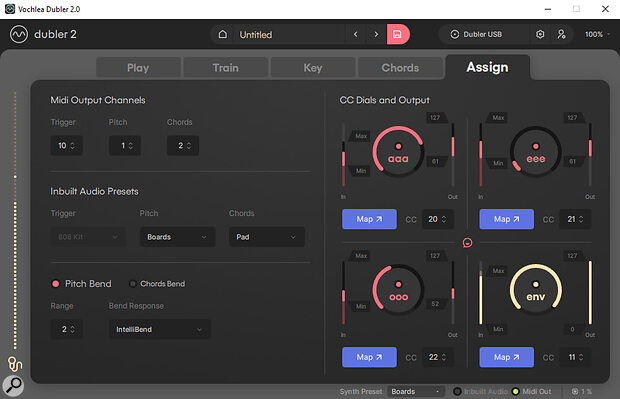Switch to the Chords tab
This screenshot has height=399, width=620.
point(400,68)
